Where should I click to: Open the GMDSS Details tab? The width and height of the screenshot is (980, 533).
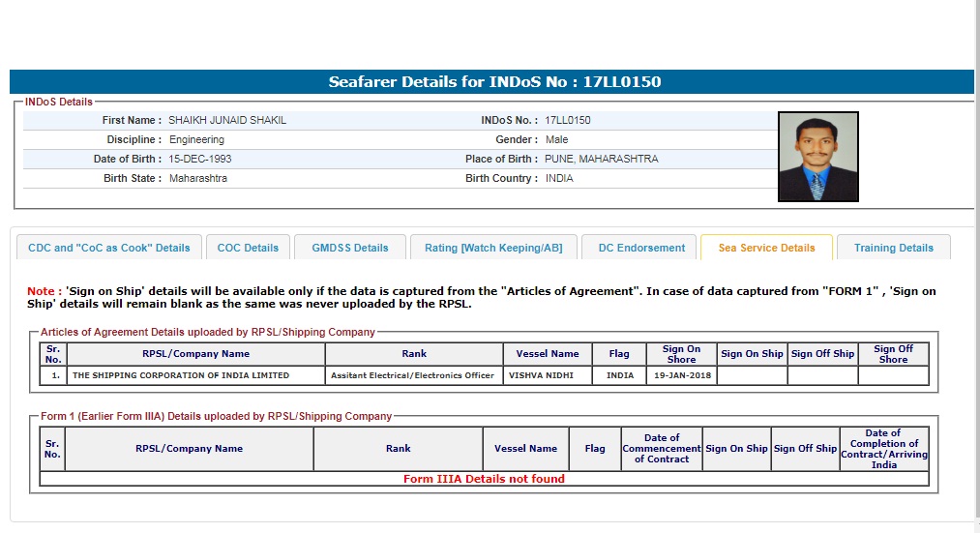pyautogui.click(x=350, y=248)
